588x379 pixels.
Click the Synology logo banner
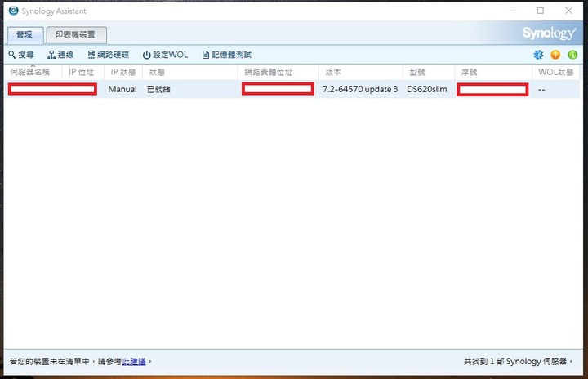549,33
